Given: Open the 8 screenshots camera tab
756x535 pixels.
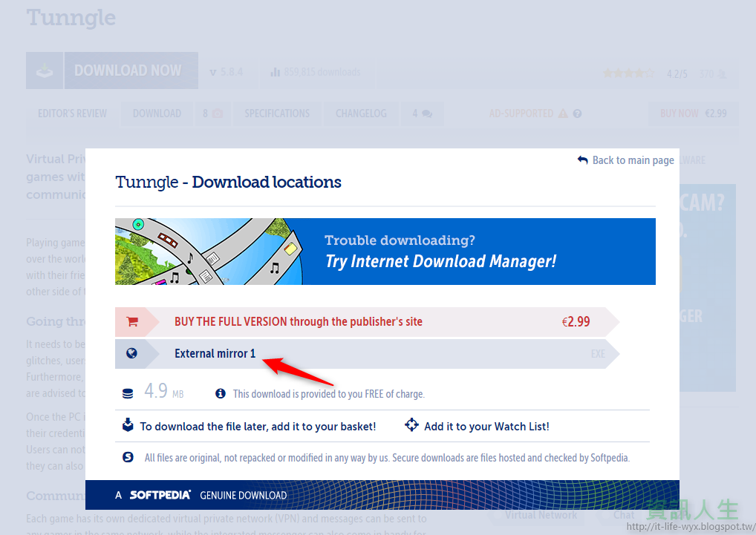Looking at the screenshot, I should [x=212, y=114].
